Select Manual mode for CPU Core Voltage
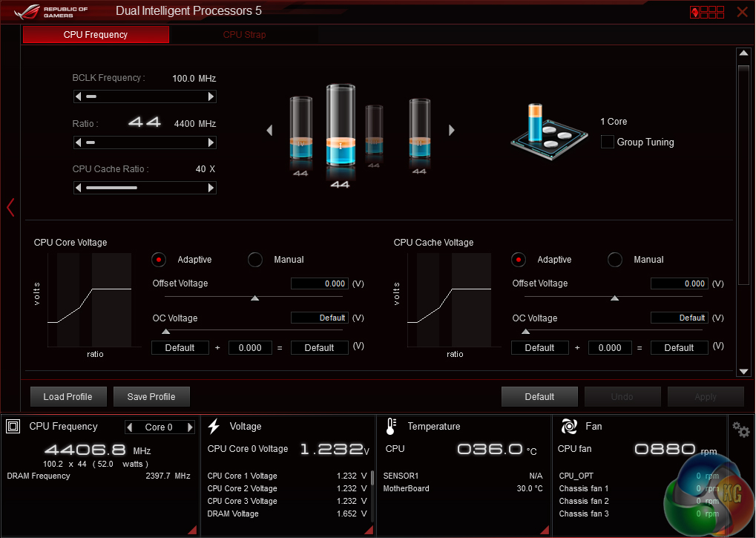Image resolution: width=756 pixels, height=538 pixels. [255, 260]
